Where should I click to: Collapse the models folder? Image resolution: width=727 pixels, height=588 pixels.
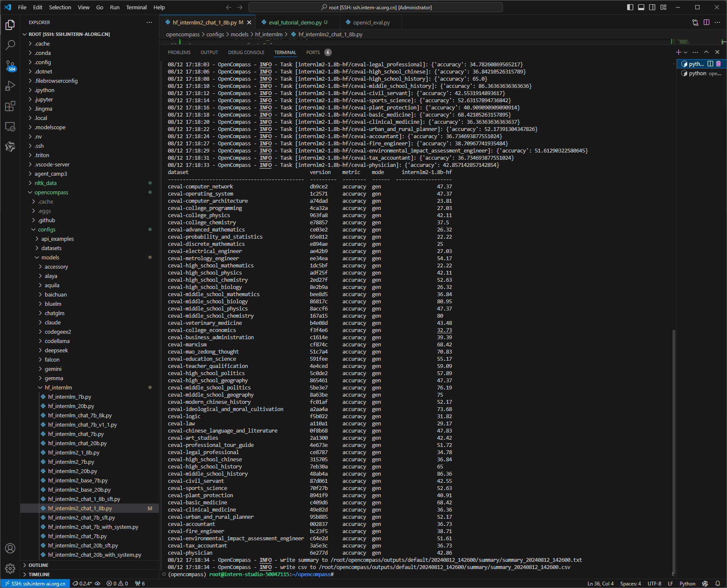pos(90,257)
